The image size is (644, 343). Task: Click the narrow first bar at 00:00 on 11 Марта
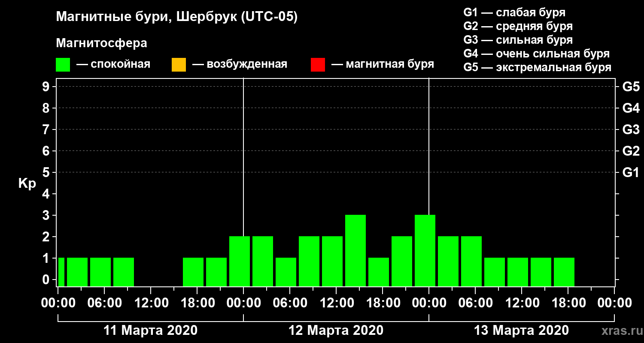tap(61, 272)
